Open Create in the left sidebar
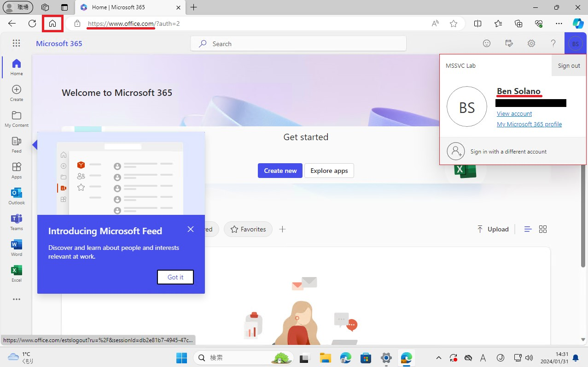 pos(17,93)
